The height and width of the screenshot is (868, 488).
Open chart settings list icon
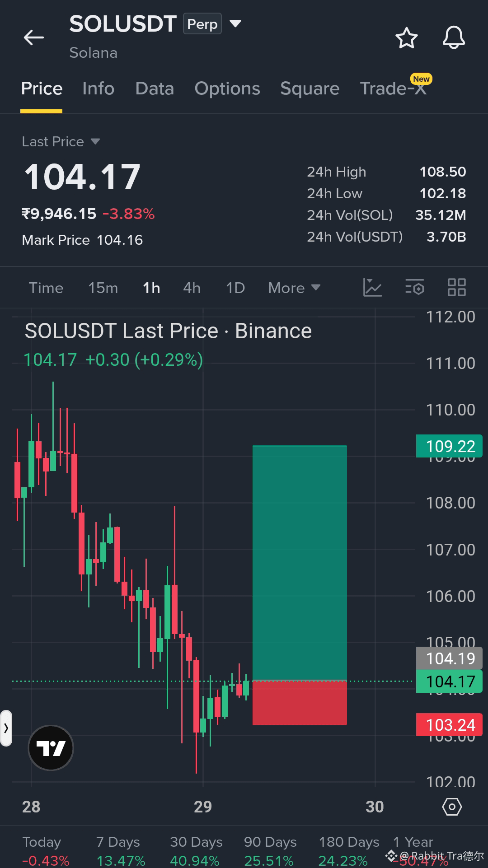click(x=415, y=288)
